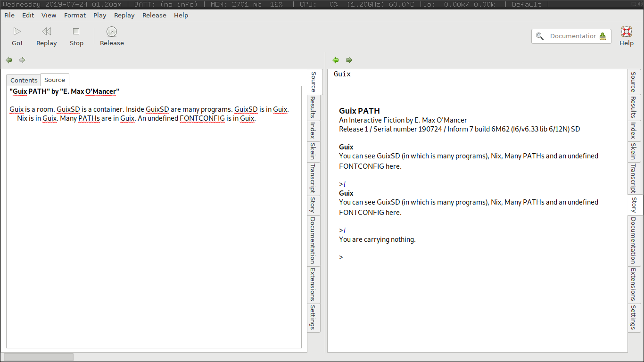This screenshot has width=644, height=362.
Task: Click the icon beside Documentation search text
Action: (x=603, y=36)
